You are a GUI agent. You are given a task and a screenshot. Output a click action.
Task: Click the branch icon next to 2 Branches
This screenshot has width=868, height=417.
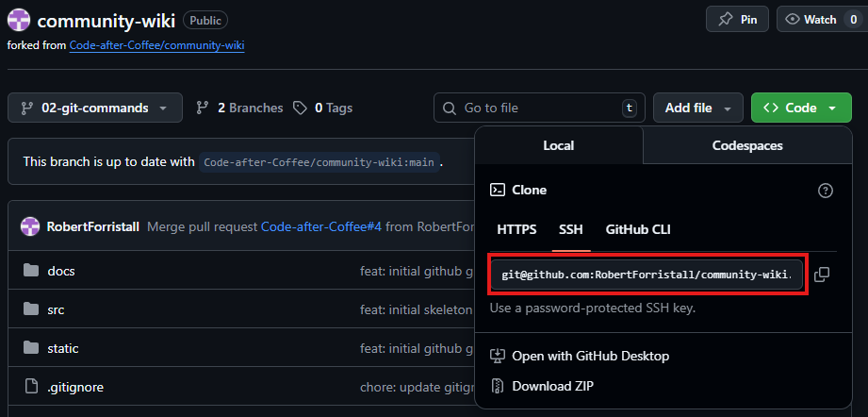click(202, 108)
